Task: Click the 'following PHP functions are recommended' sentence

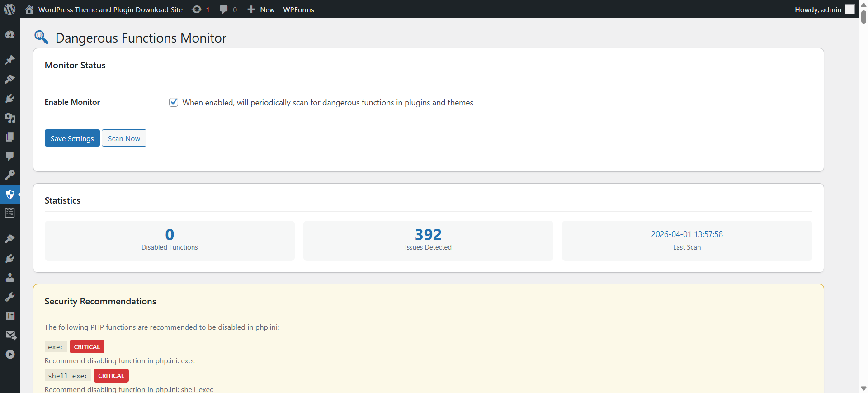Action: pyautogui.click(x=162, y=327)
